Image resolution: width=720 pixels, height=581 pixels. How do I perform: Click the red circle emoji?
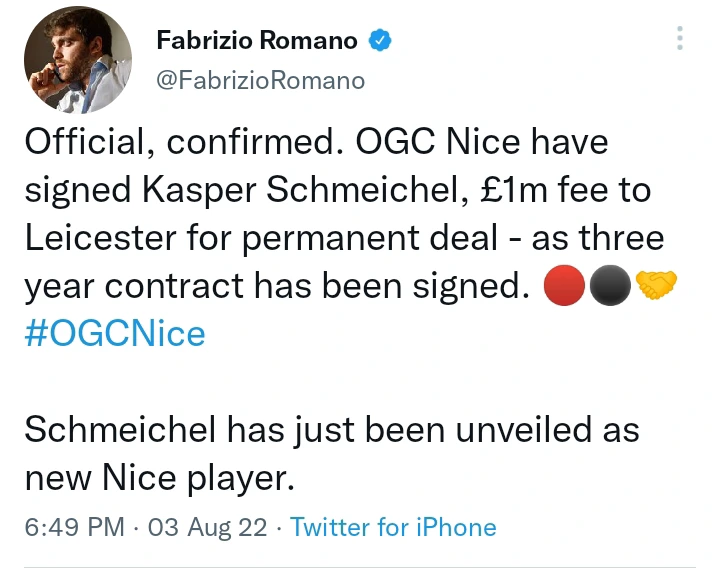[563, 287]
